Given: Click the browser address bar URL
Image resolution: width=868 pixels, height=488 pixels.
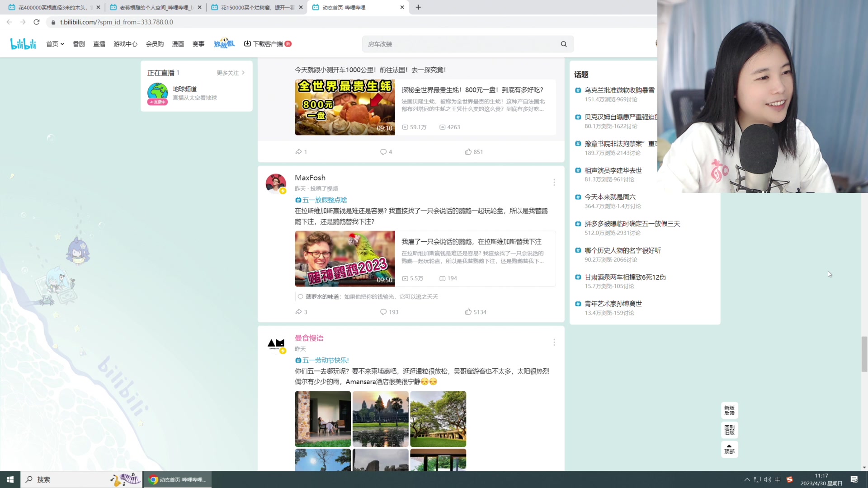Looking at the screenshot, I should pos(117,22).
